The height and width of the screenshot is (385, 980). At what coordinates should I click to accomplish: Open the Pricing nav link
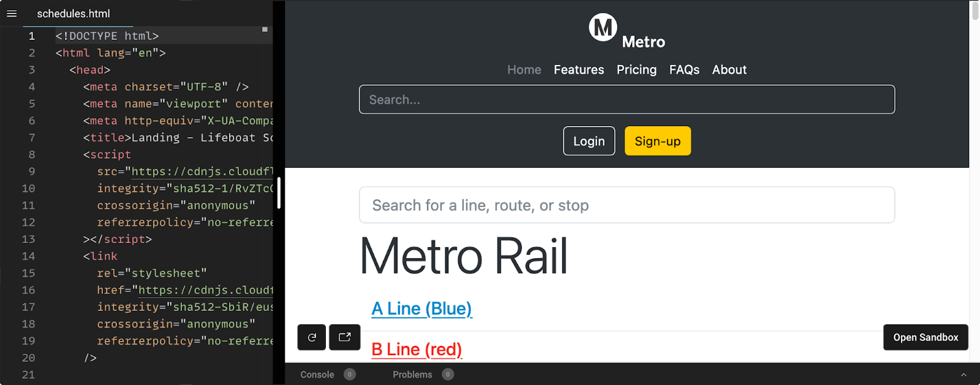636,70
